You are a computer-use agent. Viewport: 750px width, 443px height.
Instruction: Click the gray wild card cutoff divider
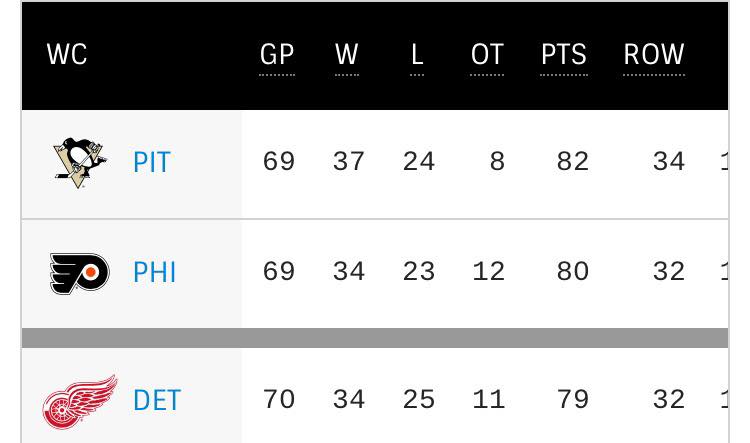click(x=375, y=338)
